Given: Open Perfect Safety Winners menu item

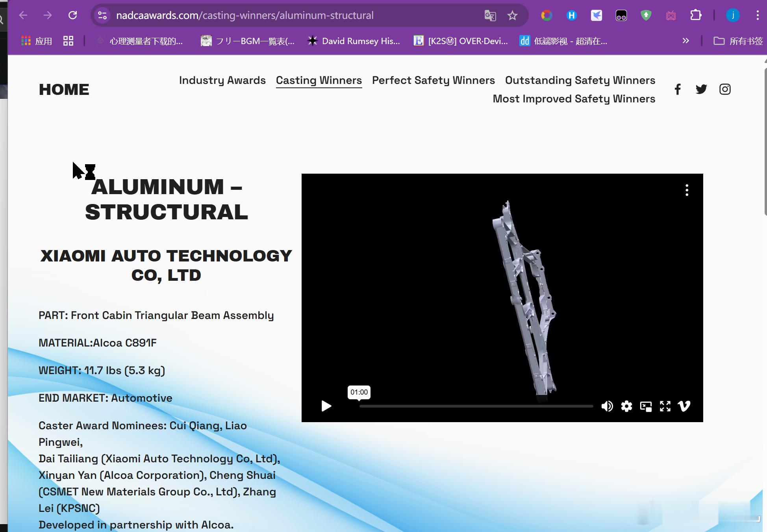Looking at the screenshot, I should (433, 80).
